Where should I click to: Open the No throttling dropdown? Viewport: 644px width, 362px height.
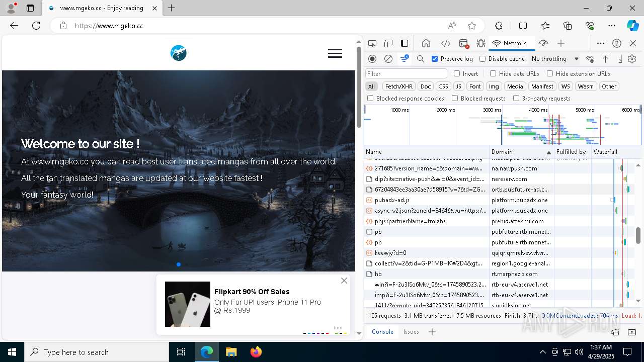pos(555,59)
